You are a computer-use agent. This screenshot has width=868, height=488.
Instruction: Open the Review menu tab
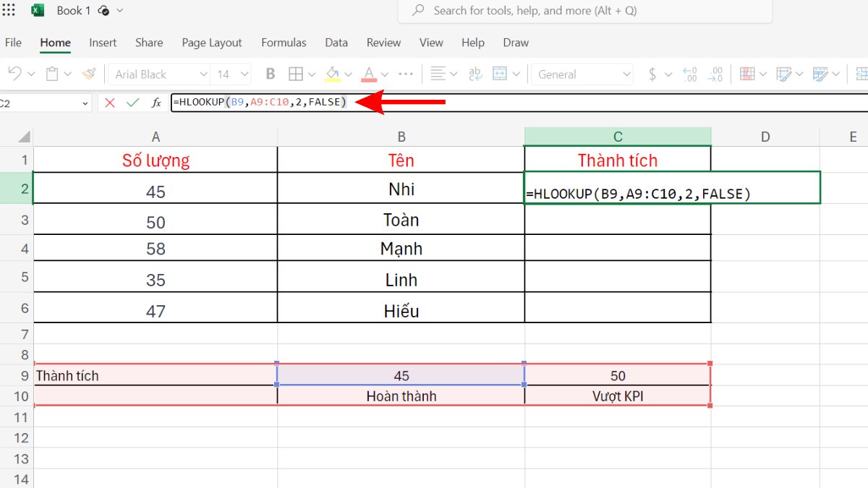(x=383, y=43)
